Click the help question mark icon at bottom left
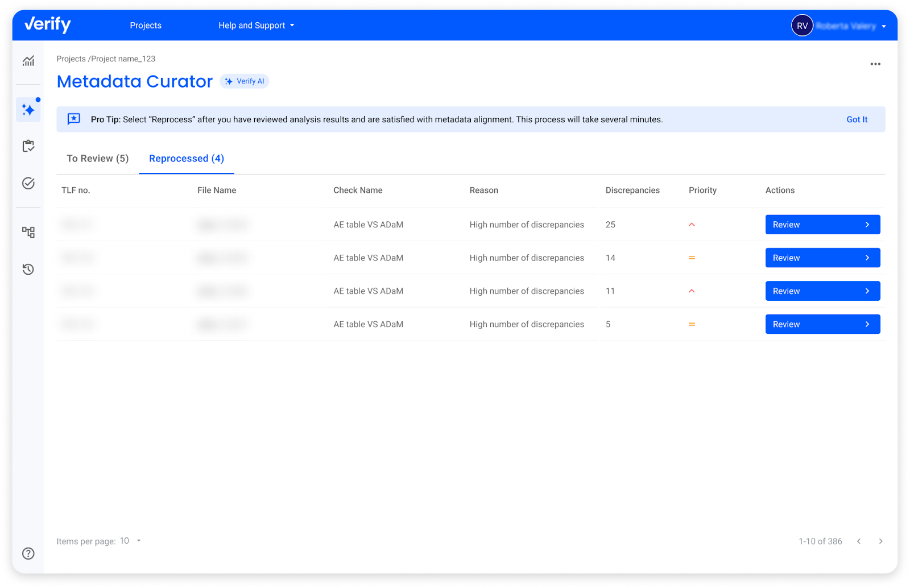This screenshot has height=588, width=910. (28, 553)
